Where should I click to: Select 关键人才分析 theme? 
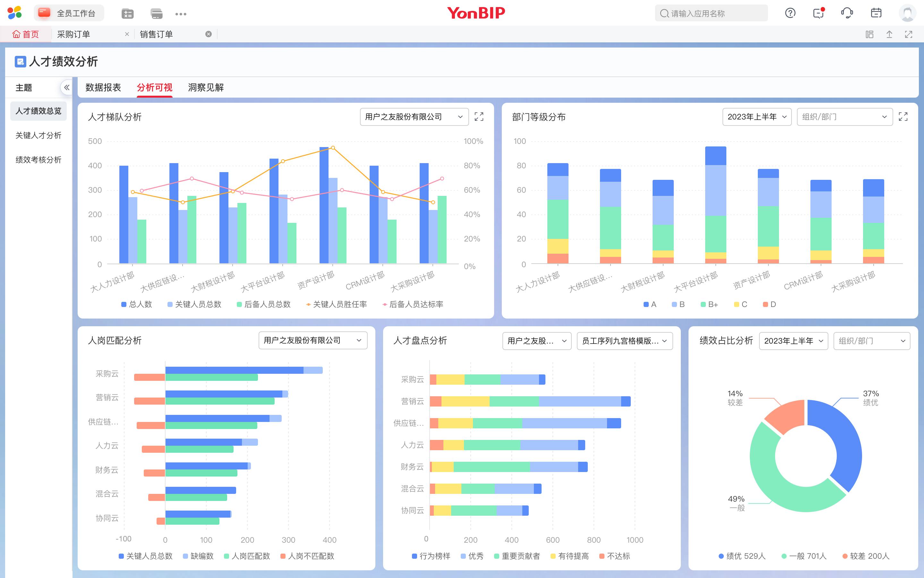38,135
